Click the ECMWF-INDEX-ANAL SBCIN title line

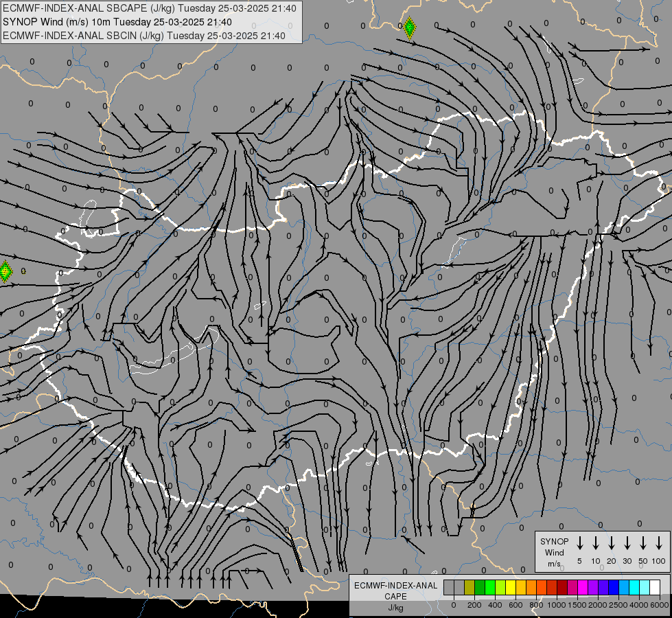point(144,36)
